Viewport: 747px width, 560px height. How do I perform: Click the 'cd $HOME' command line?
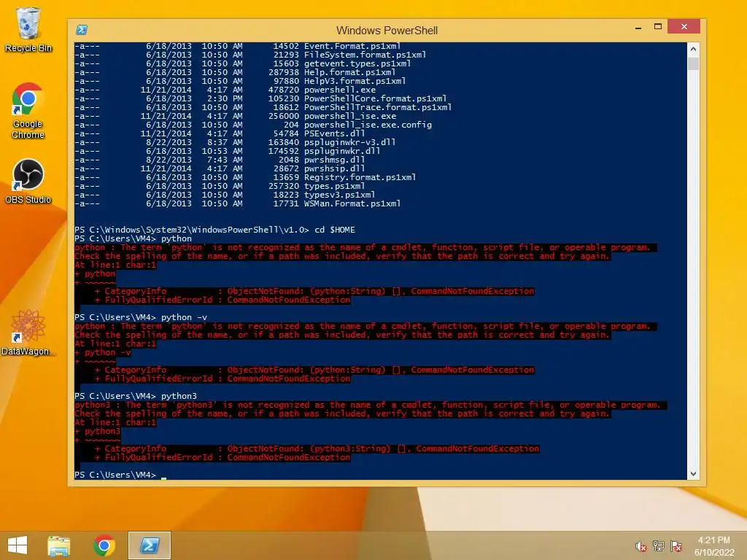215,230
